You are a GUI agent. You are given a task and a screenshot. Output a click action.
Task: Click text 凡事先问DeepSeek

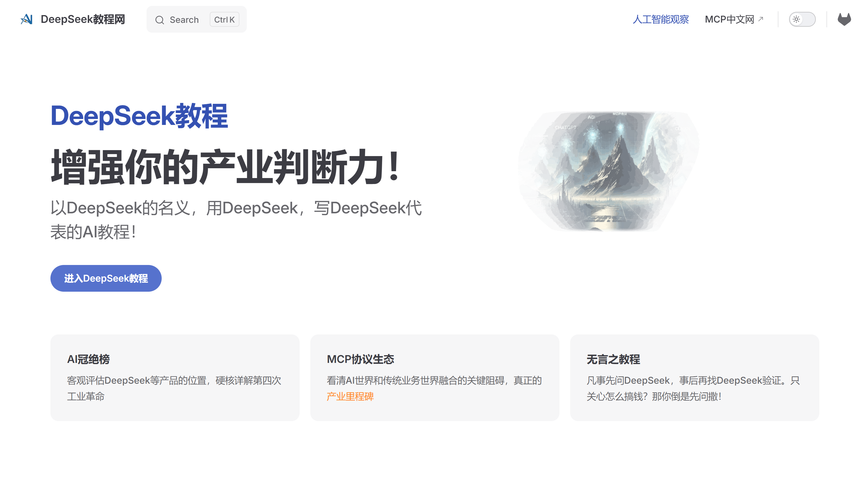[628, 380]
